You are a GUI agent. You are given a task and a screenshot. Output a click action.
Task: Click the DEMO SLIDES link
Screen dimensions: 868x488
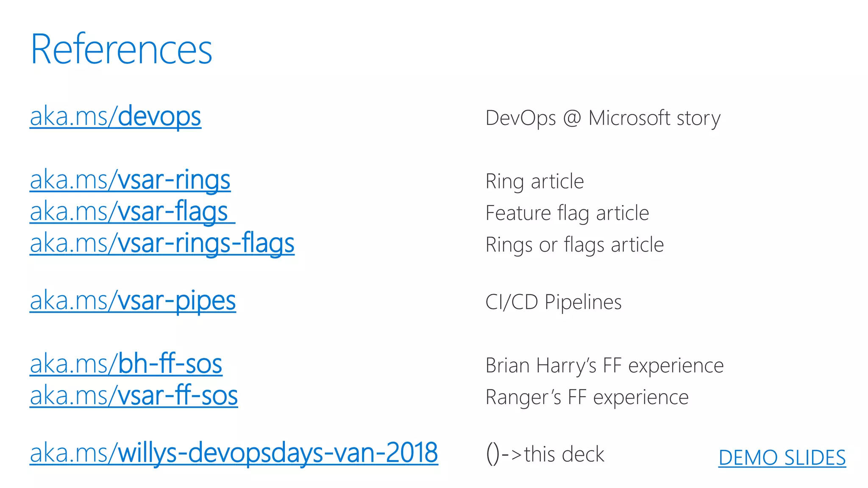(782, 458)
